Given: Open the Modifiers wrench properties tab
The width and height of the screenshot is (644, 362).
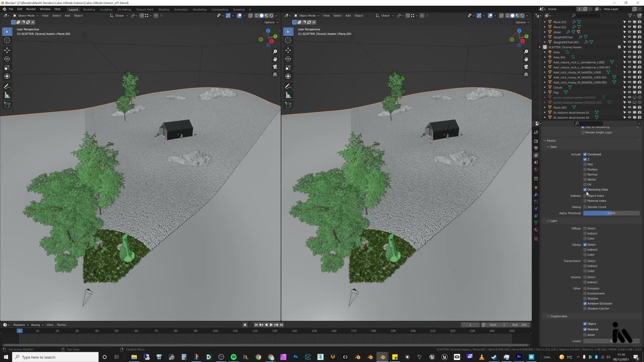Looking at the screenshot, I should pos(536,194).
